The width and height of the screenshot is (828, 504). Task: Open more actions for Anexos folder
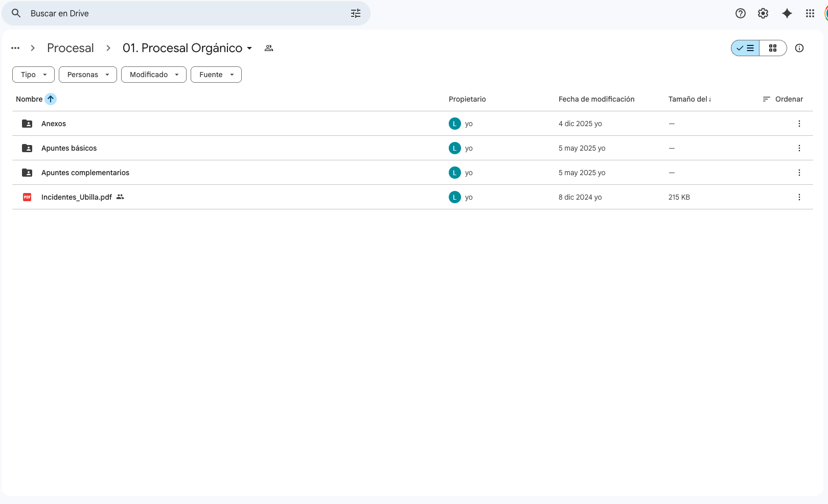[799, 124]
